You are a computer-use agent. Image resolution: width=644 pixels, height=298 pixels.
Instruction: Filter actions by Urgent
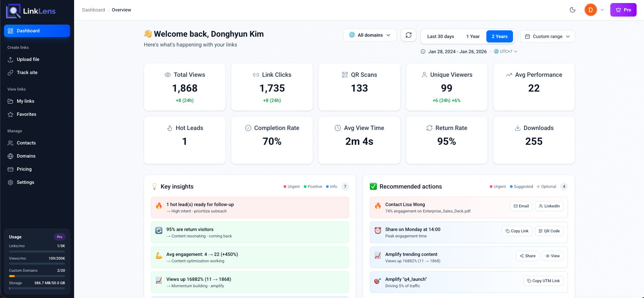497,187
